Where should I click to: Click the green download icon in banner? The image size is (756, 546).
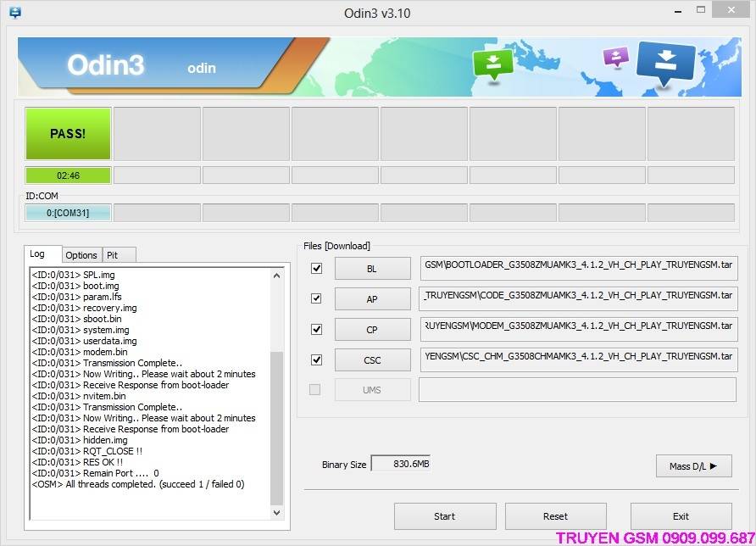492,65
